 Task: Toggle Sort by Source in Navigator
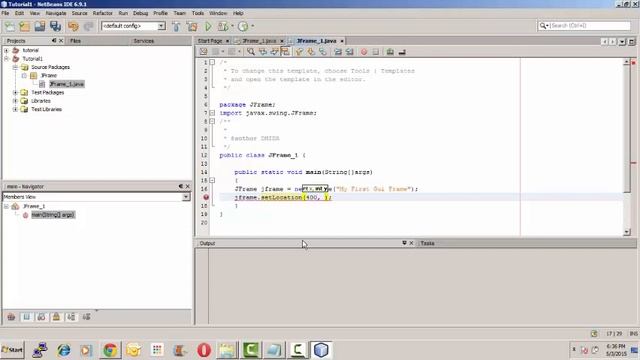(86, 317)
